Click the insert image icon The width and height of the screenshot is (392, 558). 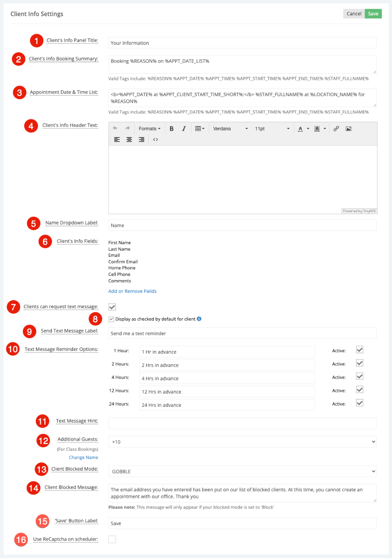348,128
